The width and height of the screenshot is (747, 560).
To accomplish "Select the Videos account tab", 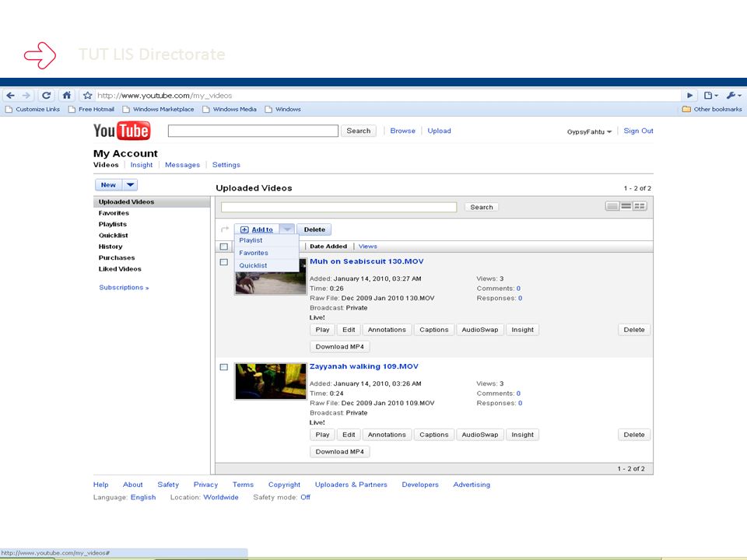I will [106, 165].
